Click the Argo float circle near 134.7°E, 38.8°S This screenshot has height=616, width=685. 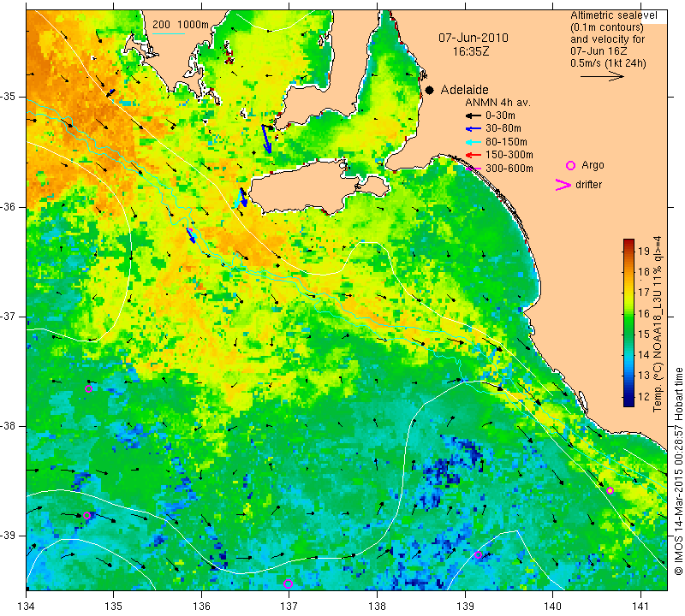coord(86,516)
